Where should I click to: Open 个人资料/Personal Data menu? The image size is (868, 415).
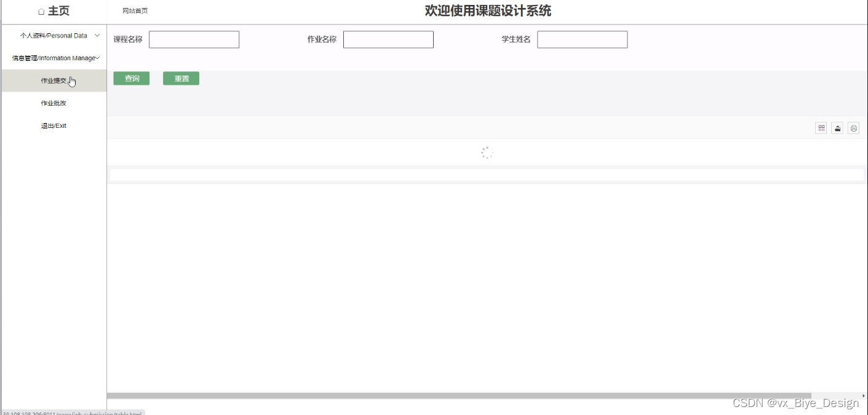[54, 36]
